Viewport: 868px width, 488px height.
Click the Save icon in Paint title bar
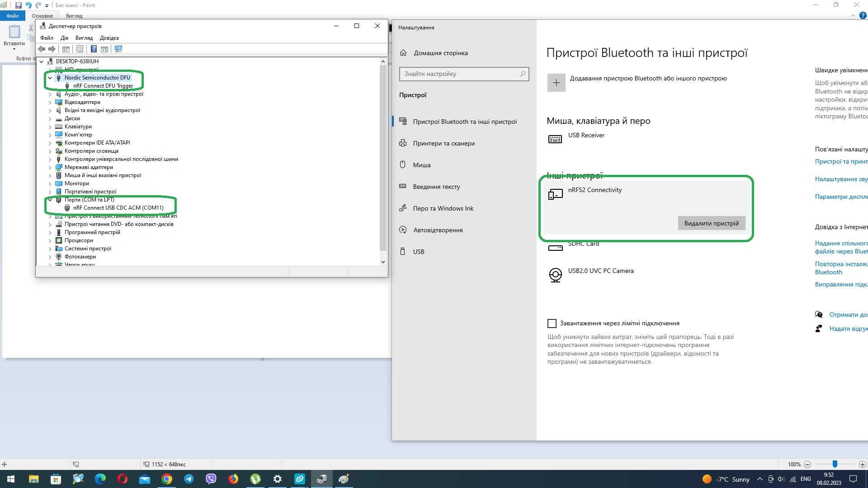18,5
